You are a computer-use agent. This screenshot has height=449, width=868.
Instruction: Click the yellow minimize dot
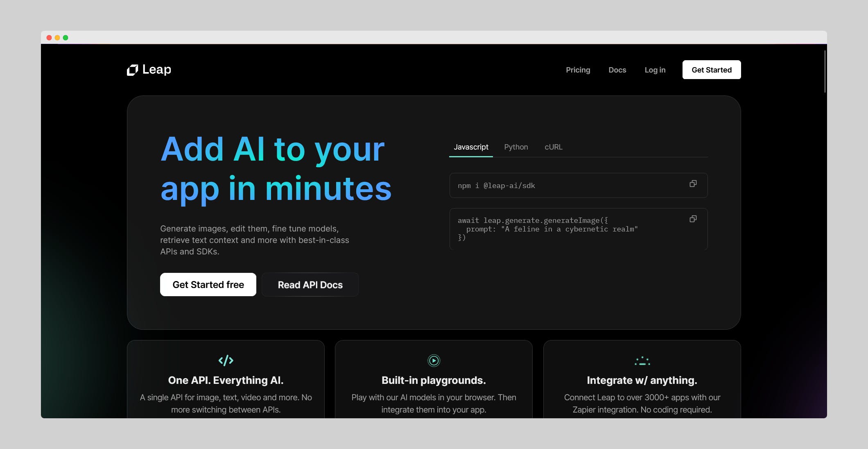pos(57,38)
